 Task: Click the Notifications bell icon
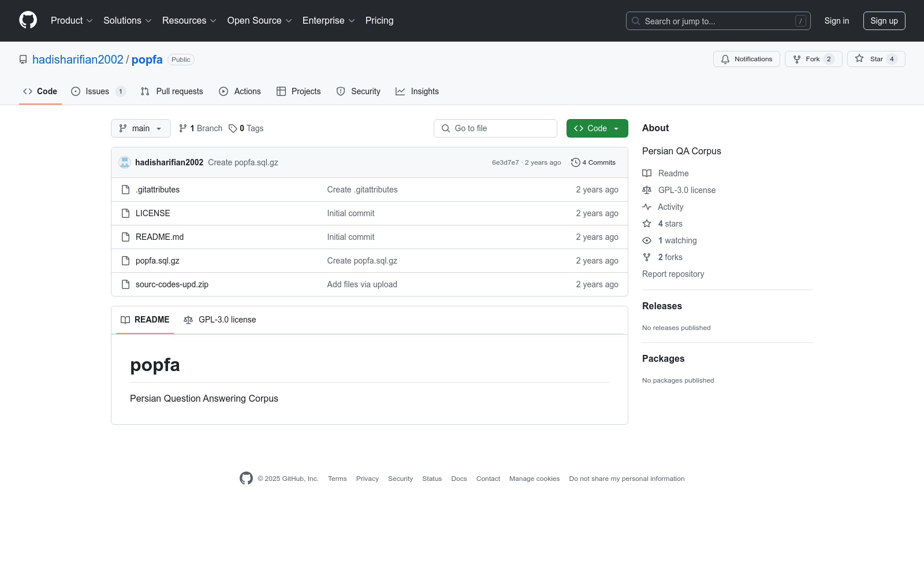pyautogui.click(x=725, y=59)
